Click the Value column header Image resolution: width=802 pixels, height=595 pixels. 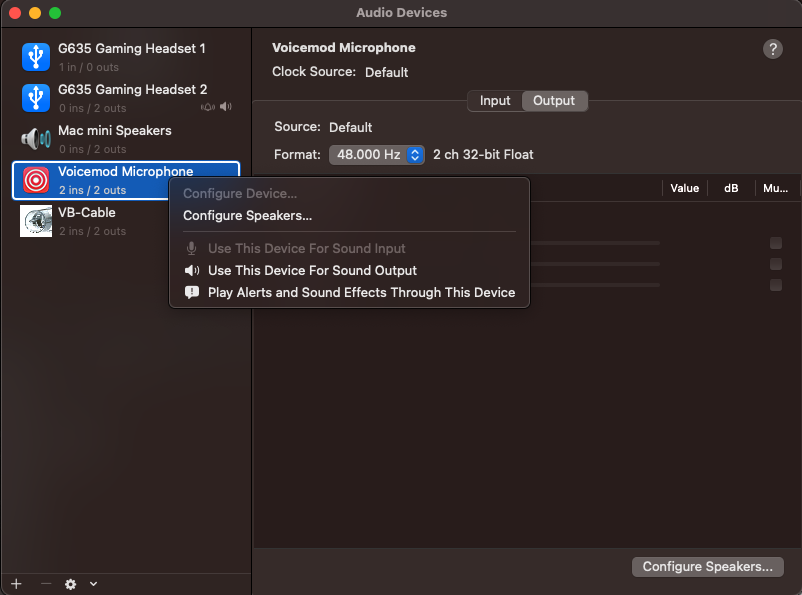tap(684, 188)
